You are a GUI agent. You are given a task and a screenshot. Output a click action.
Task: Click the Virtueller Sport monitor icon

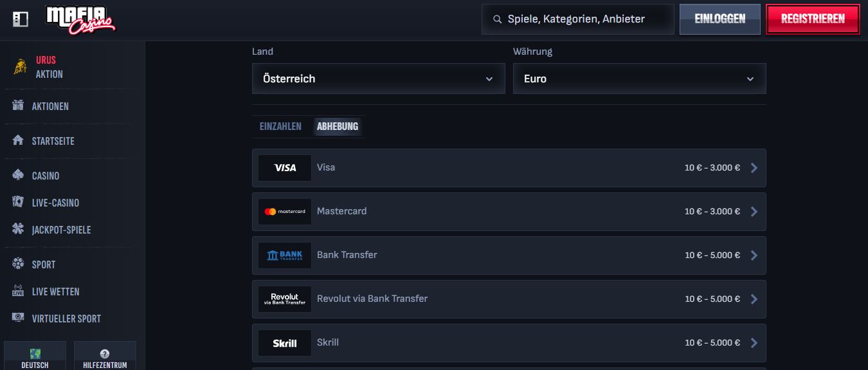tap(18, 318)
